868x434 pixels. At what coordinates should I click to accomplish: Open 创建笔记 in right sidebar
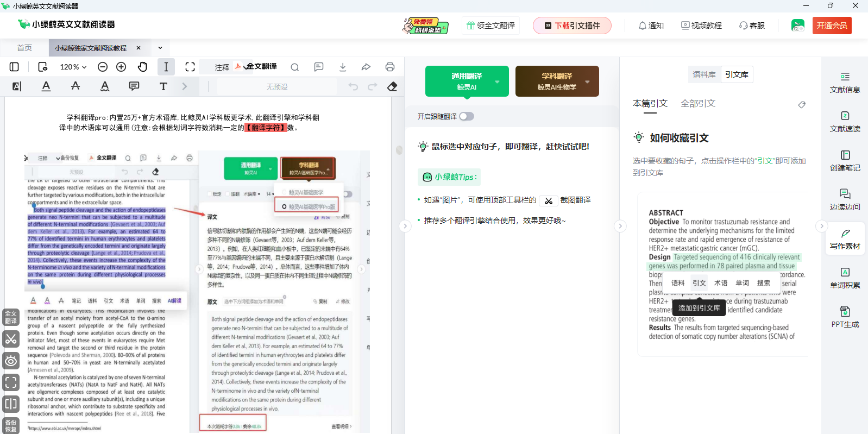(845, 161)
